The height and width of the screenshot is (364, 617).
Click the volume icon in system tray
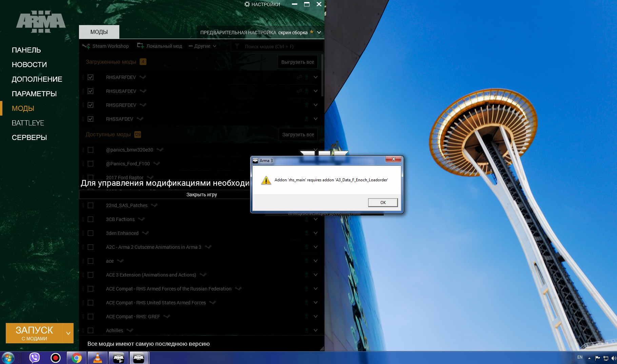tap(613, 358)
